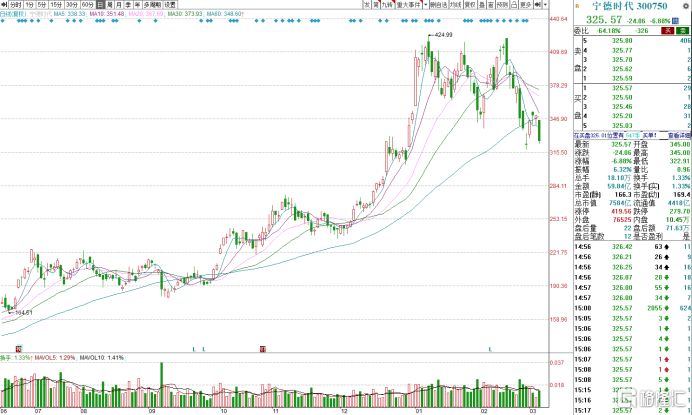Switch to the 周 weekly period
The height and width of the screenshot is (415, 692).
click(x=109, y=4)
